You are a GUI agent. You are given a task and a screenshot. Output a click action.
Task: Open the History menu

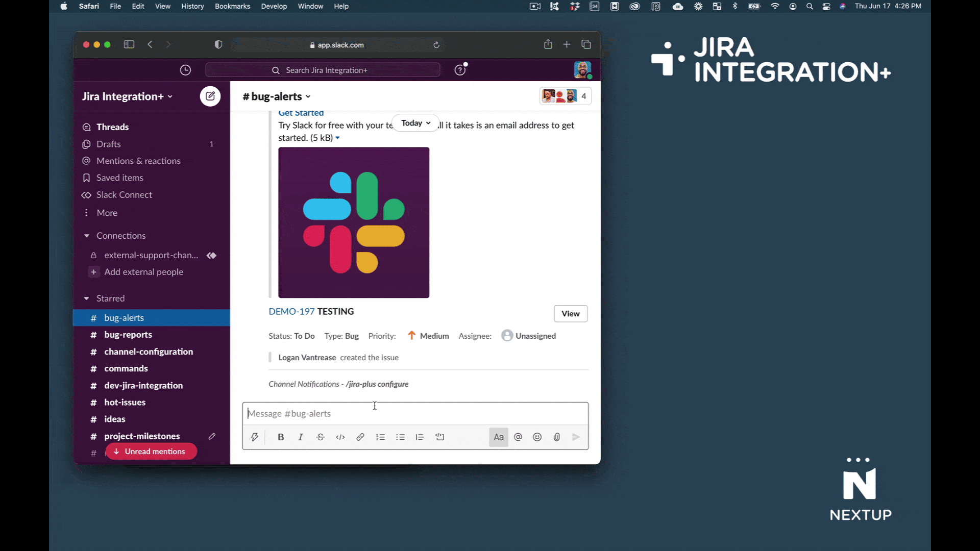(x=192, y=6)
